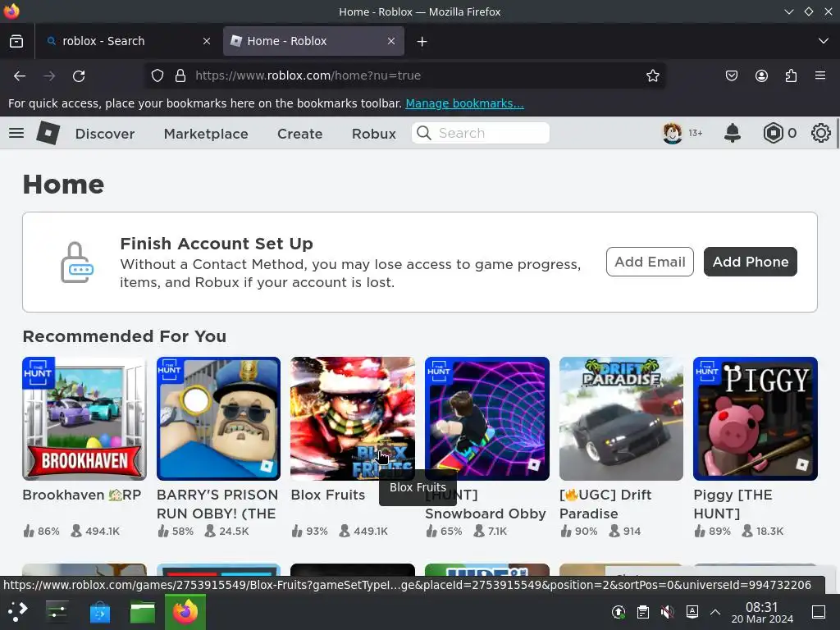Expand the list all tabs chevron
This screenshot has width=840, height=630.
click(824, 41)
